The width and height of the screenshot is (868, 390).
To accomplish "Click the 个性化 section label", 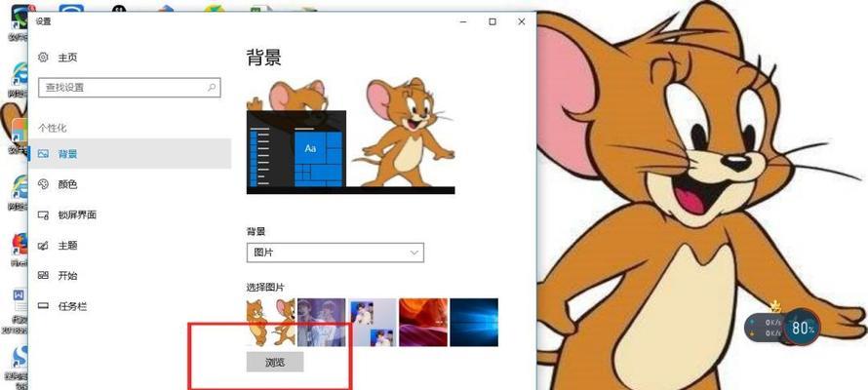I will pos(52,128).
